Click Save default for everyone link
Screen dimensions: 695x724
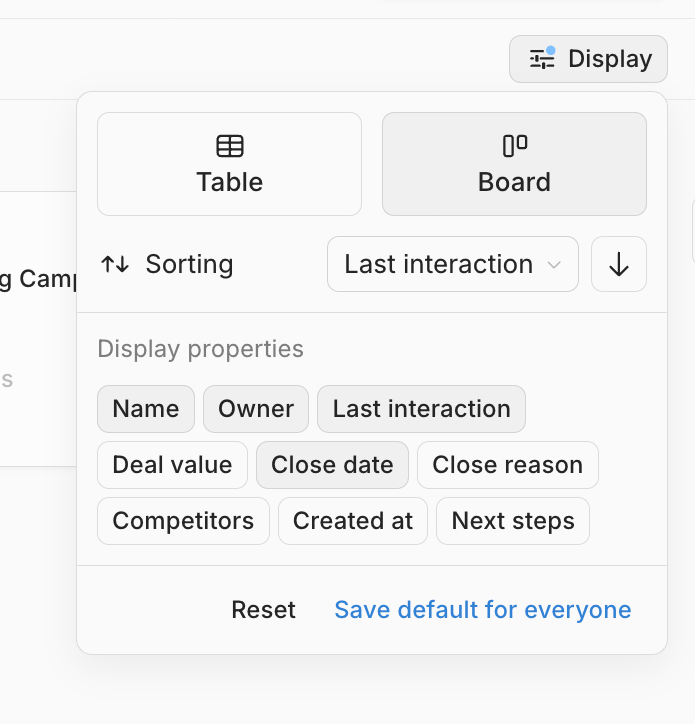[483, 610]
